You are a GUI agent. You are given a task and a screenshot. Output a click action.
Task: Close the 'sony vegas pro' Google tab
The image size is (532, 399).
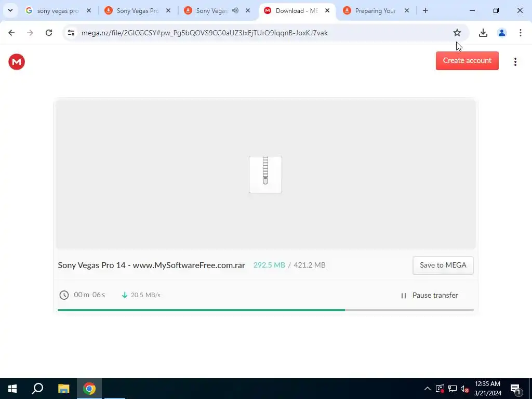tap(89, 10)
